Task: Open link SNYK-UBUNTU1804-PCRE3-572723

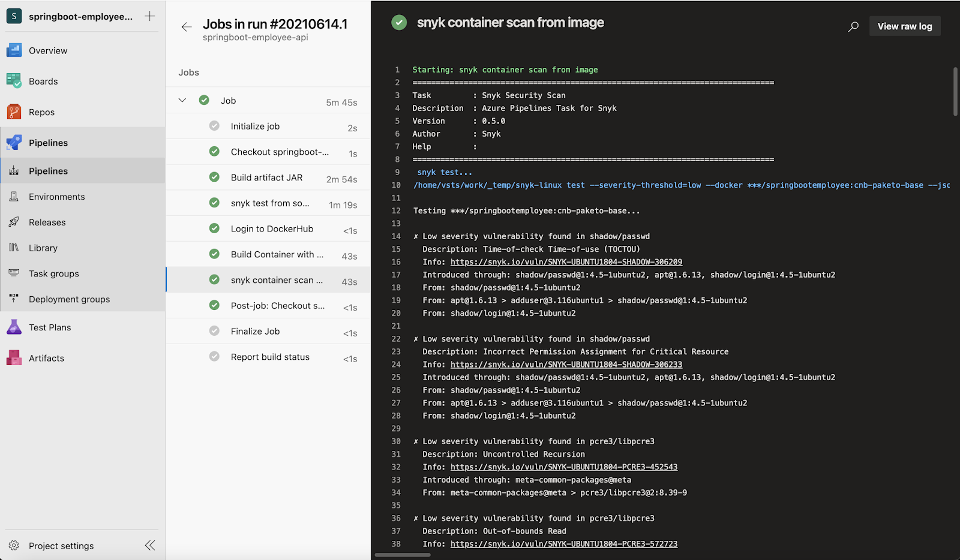Action: [x=564, y=544]
